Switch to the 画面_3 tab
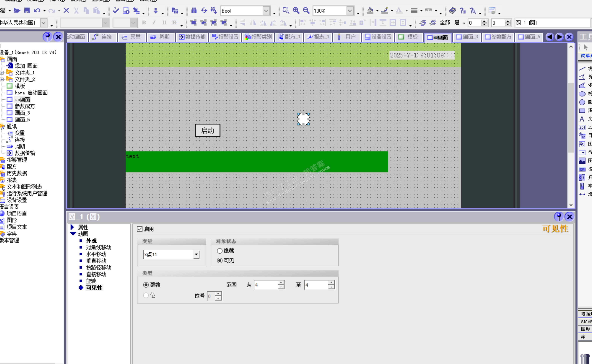 (467, 37)
